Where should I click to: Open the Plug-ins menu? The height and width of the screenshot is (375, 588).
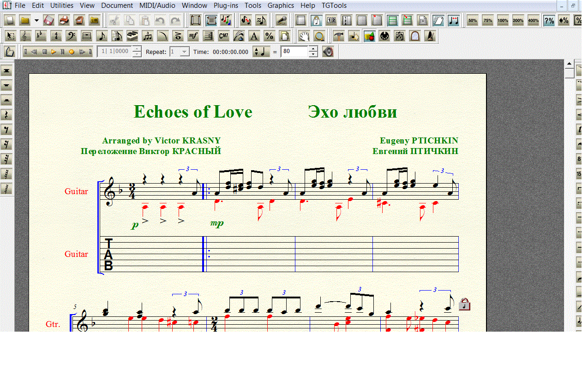[x=226, y=6]
